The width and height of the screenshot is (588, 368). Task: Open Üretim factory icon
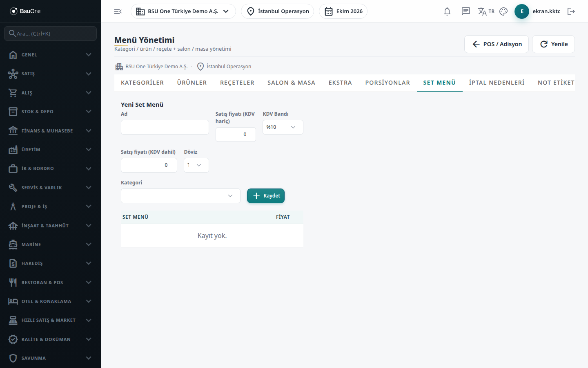(x=13, y=150)
